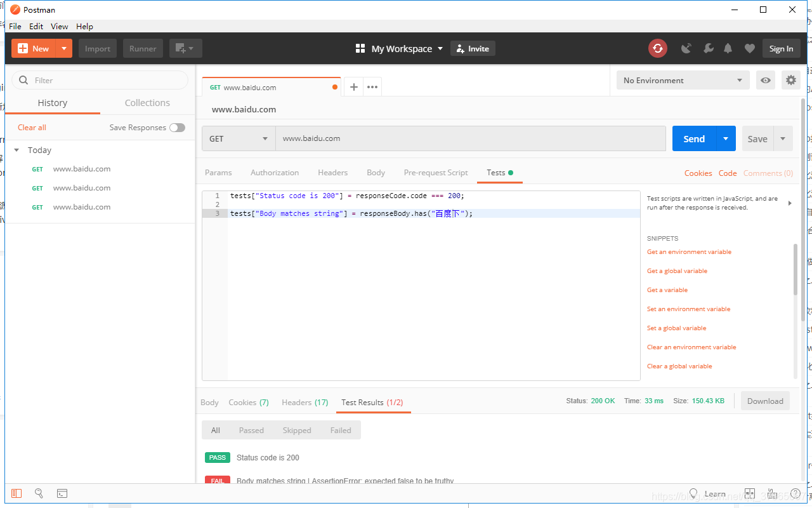Open the My Workspace dropdown
The width and height of the screenshot is (812, 508).
click(x=400, y=48)
